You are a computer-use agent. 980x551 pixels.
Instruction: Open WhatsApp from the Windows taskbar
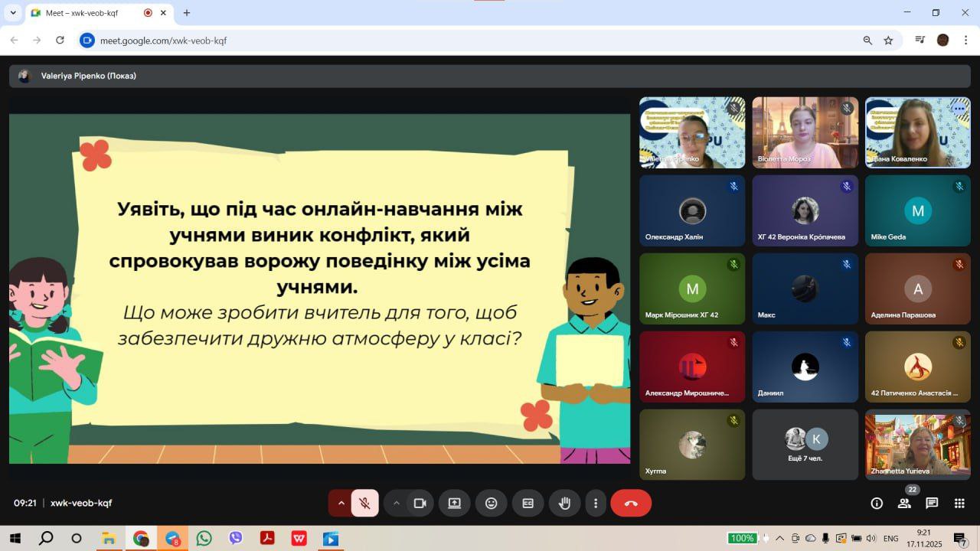pyautogui.click(x=204, y=538)
